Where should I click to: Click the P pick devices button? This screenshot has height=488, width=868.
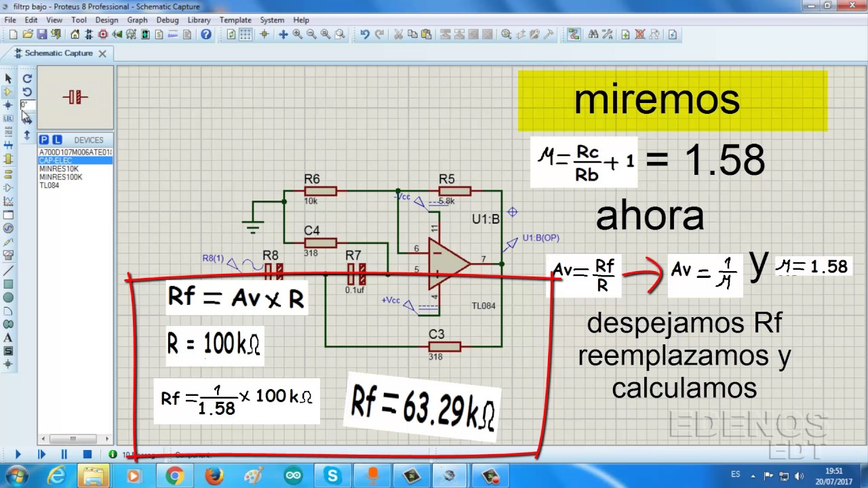(43, 140)
